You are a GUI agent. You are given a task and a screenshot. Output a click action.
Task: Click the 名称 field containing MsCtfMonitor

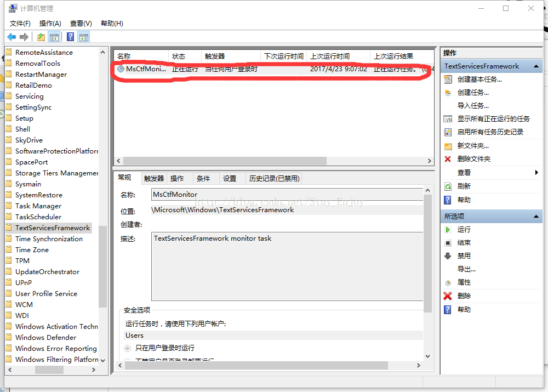click(x=287, y=195)
